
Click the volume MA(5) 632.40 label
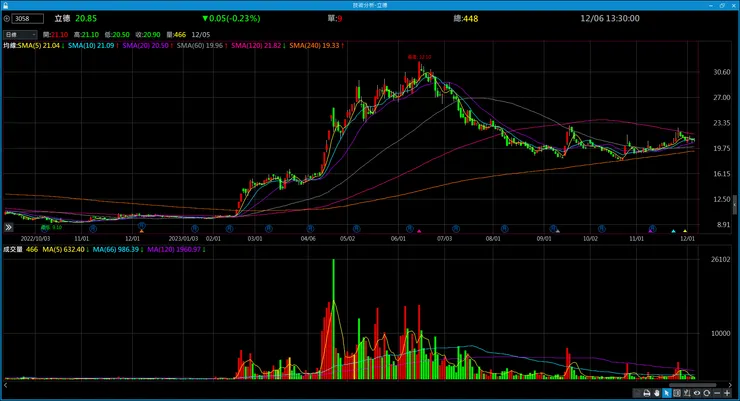tap(66, 249)
